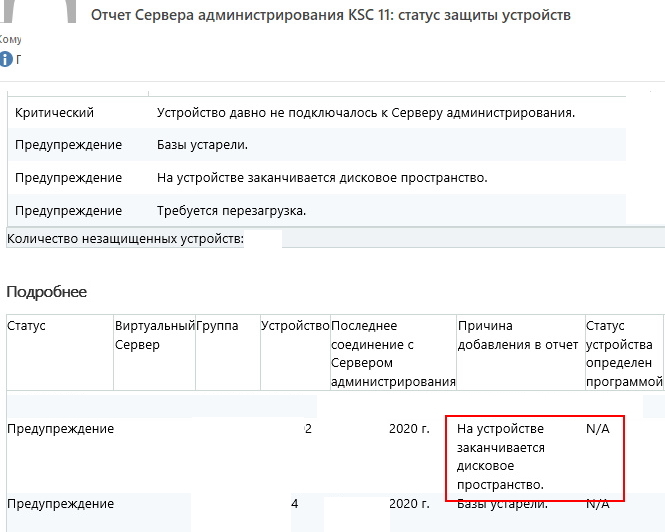This screenshot has width=665, height=532.
Task: Click 'Требуется перезагрузка.' row text
Action: 231,211
